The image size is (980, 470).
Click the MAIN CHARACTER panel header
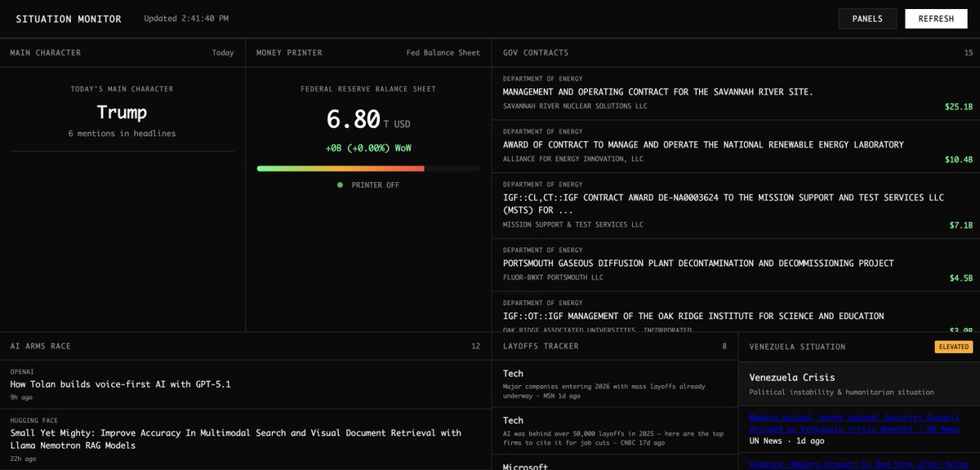(46, 53)
